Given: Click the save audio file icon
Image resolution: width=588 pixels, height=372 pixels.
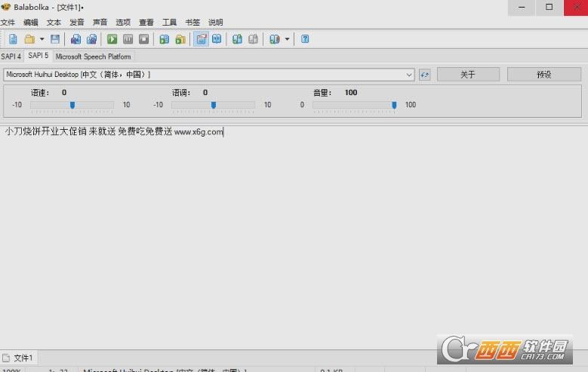Looking at the screenshot, I should coord(75,39).
